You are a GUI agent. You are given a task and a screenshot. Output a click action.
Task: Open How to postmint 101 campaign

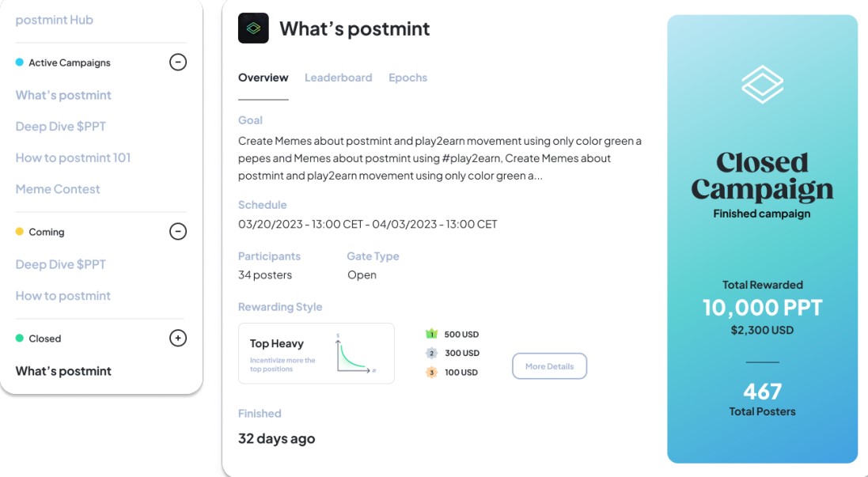tap(73, 157)
